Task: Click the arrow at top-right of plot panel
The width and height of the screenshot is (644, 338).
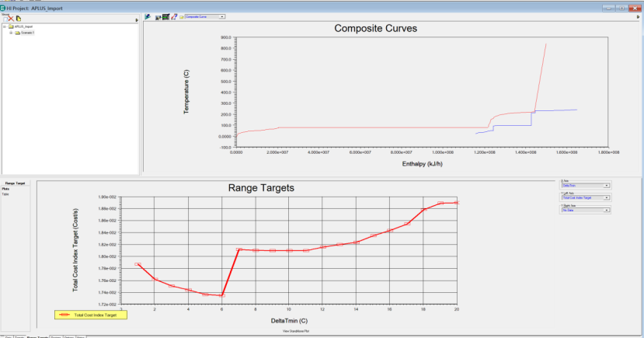Action: (x=637, y=16)
